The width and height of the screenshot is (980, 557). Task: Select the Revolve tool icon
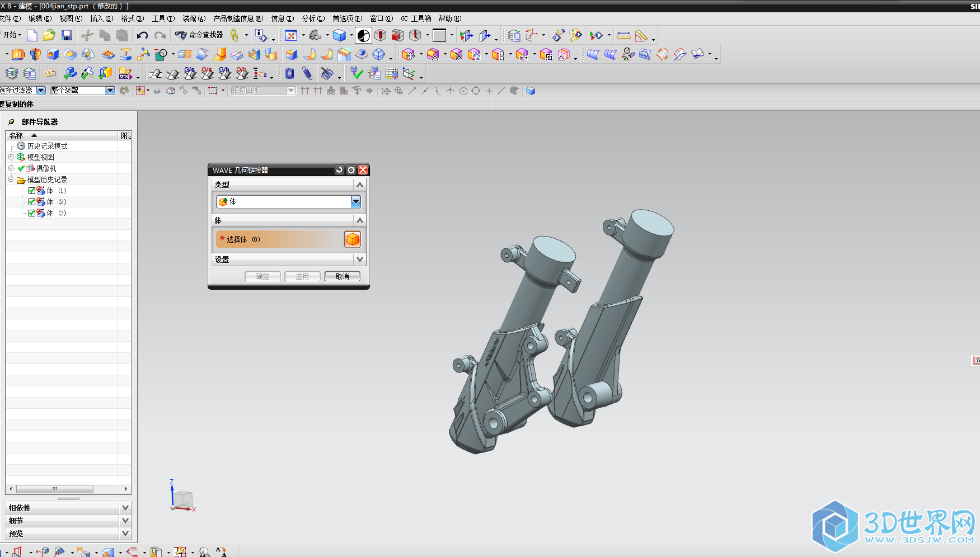click(35, 54)
